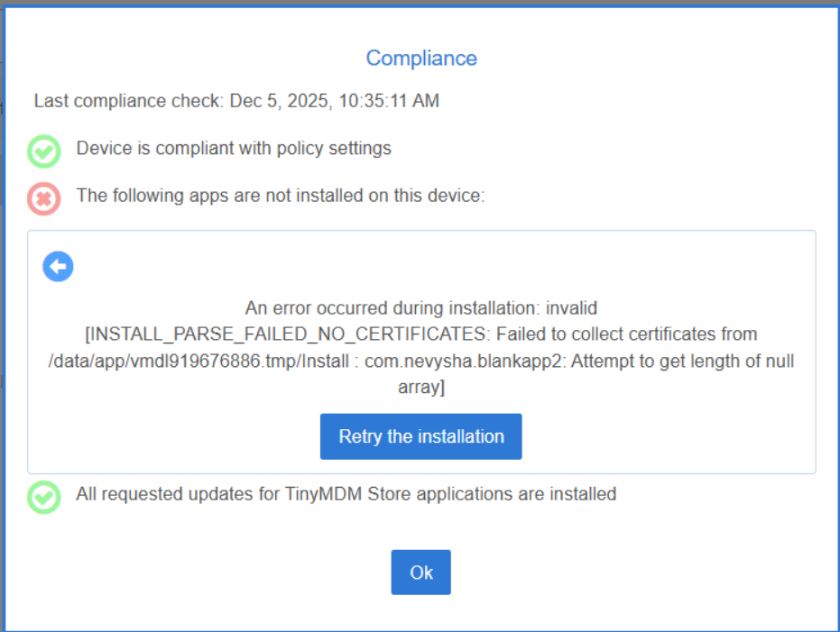Click the green checkmark beside TinyMDM Store updates

pyautogui.click(x=43, y=497)
